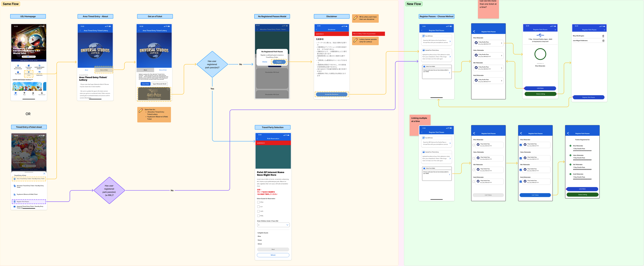
Task: Click the close X on the Universal Studios Japan Adult pass screen
Action: click(x=555, y=30)
